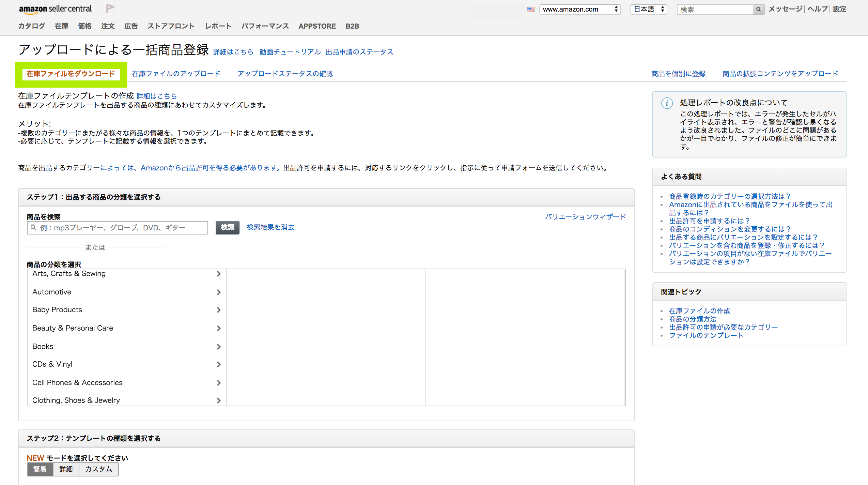Screen dimensions: 868x485
Task: Open FAQ 出品許可を申請するには？
Action: (709, 221)
